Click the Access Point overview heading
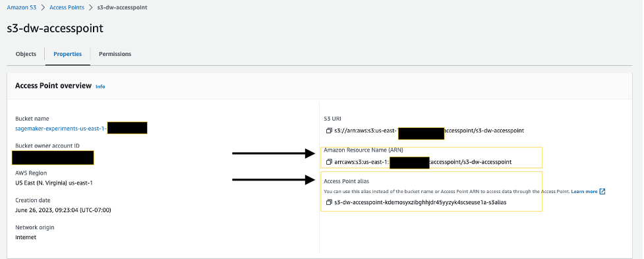This screenshot has height=259, width=644. 53,86
